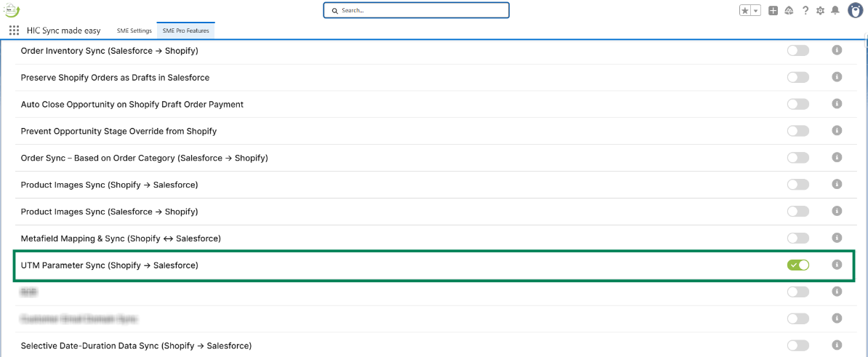Click the favorites star icon
The image size is (868, 357).
click(x=745, y=11)
